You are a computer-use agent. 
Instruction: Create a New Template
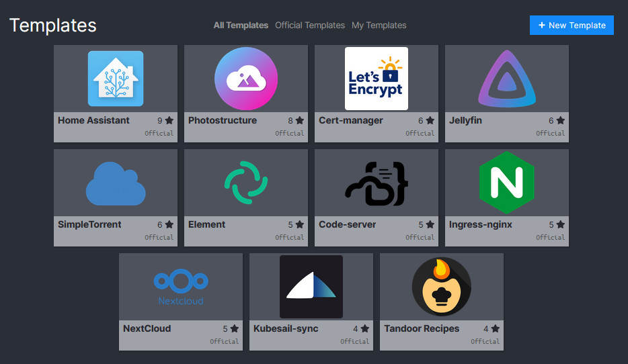pyautogui.click(x=572, y=26)
